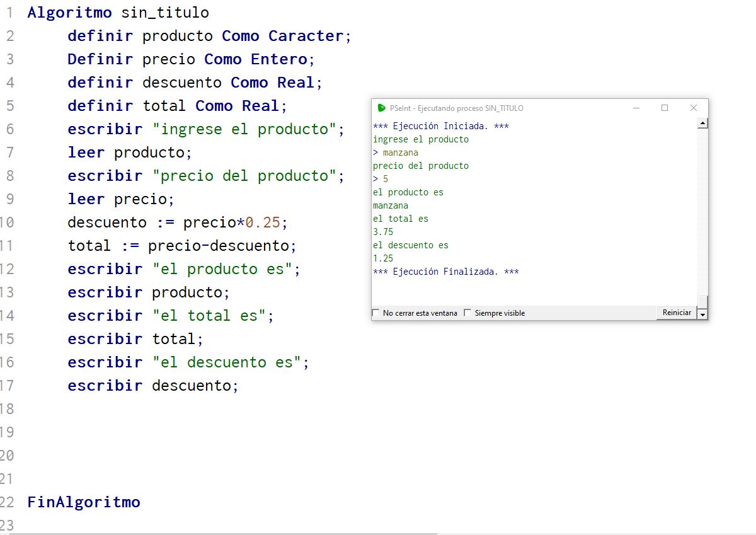756x535 pixels.
Task: Click the console scrollbar down arrow
Action: [x=702, y=313]
